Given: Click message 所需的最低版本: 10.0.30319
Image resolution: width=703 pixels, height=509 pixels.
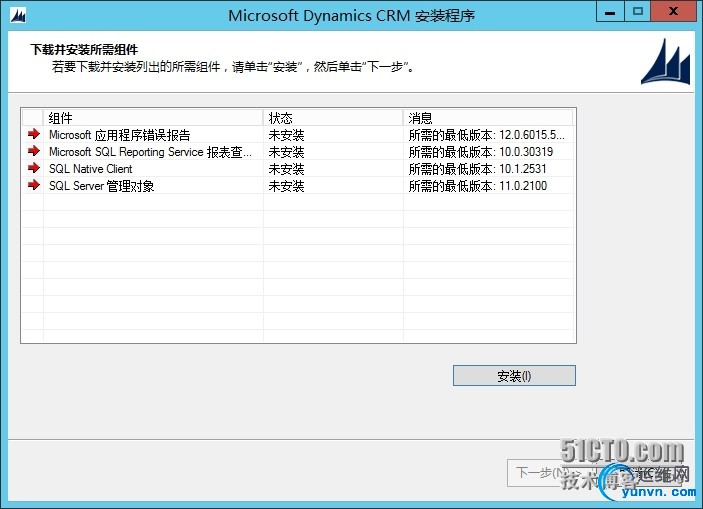Looking at the screenshot, I should point(481,152).
